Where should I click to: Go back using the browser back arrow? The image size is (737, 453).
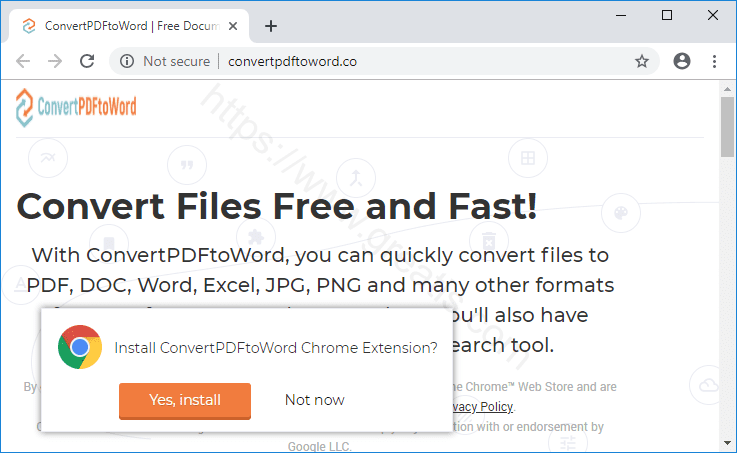coord(23,61)
